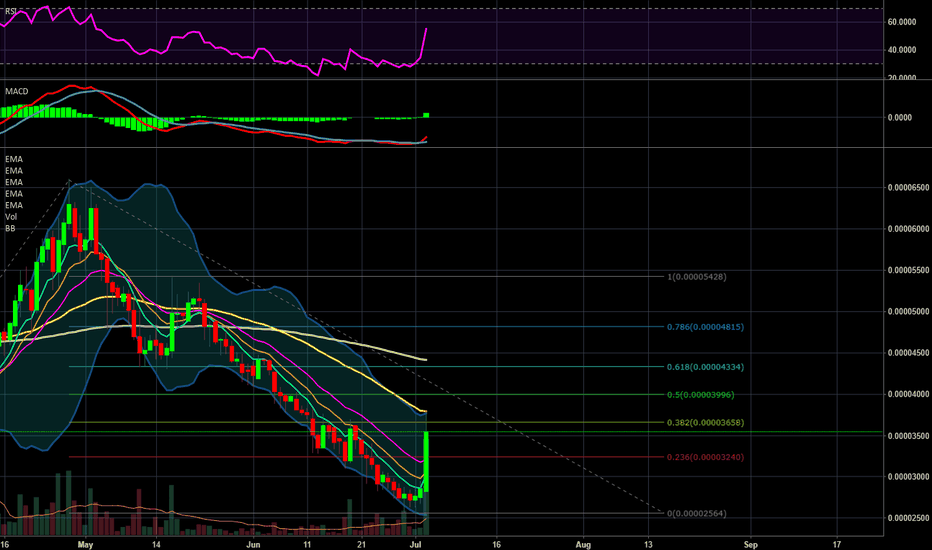This screenshot has height=550, width=932.
Task: Select 0.00005000 on the price axis
Action: pyautogui.click(x=908, y=311)
